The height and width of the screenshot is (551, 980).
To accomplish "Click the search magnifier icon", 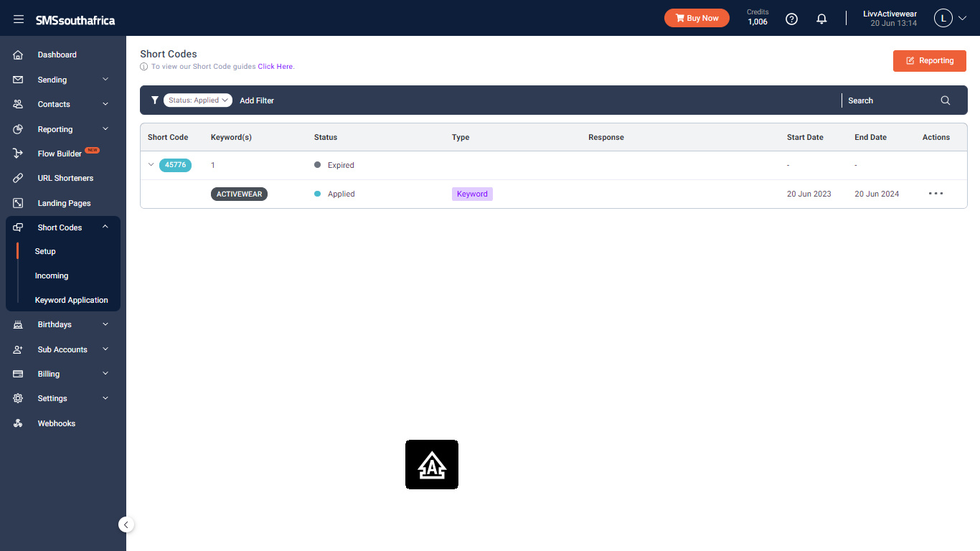I will tap(946, 100).
